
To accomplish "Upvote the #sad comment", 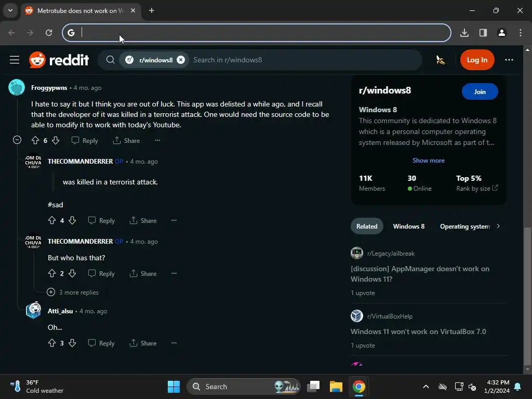I will (x=52, y=220).
